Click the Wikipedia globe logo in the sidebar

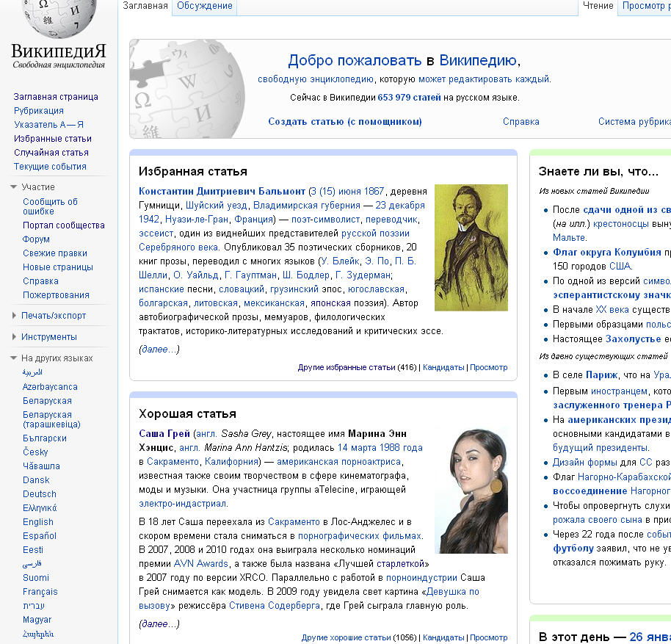pyautogui.click(x=58, y=18)
